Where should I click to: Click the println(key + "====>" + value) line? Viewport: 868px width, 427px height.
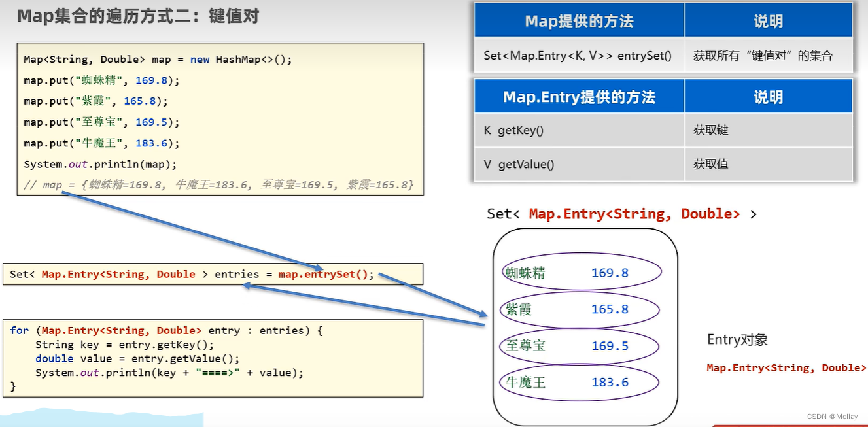170,373
